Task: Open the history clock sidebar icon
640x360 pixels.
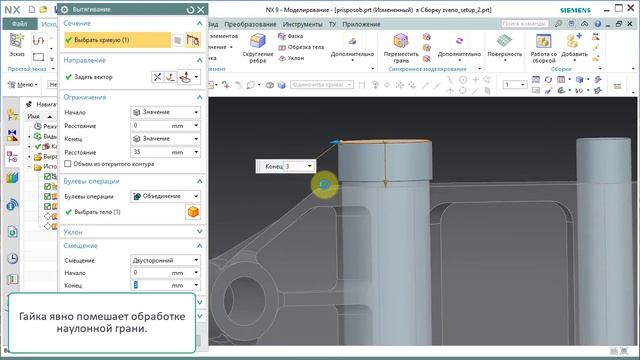Action: [13, 258]
